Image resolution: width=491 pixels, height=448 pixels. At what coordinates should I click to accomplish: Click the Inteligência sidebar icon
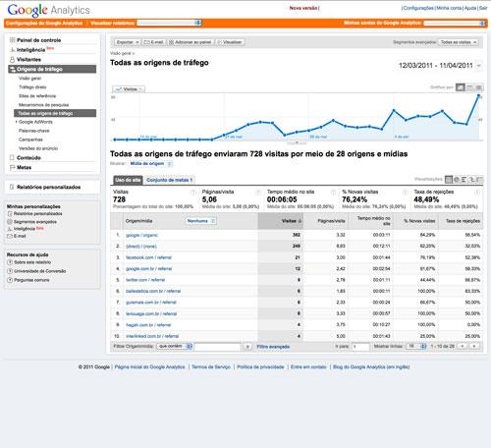point(12,50)
